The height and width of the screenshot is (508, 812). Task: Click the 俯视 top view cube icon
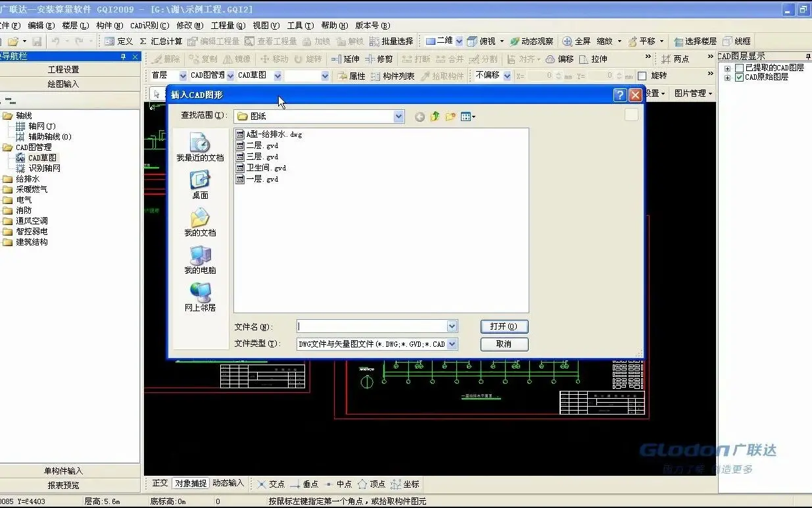[472, 41]
